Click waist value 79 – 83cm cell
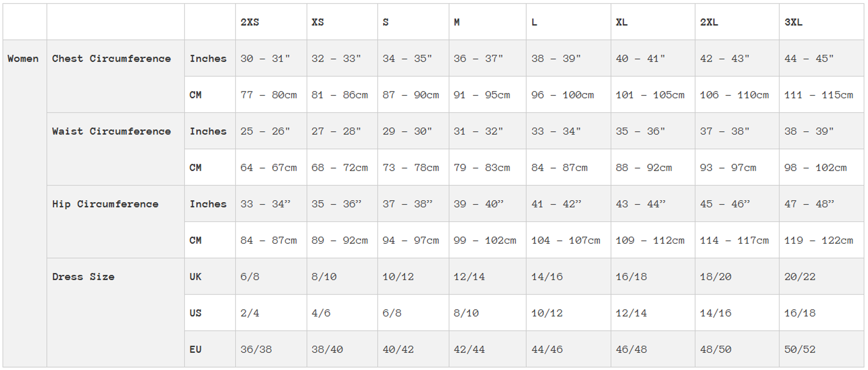The image size is (868, 370). (481, 168)
